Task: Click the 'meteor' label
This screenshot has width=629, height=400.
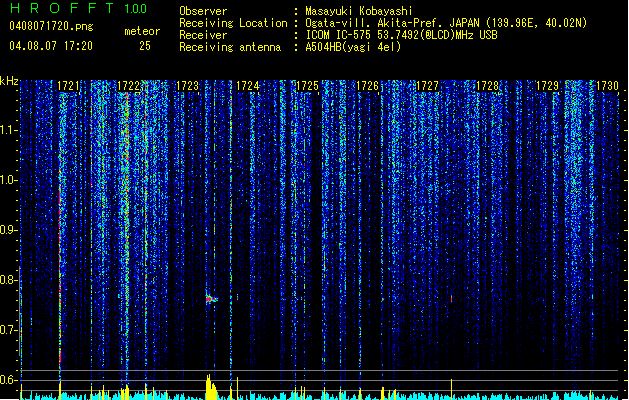Action: click(x=142, y=31)
